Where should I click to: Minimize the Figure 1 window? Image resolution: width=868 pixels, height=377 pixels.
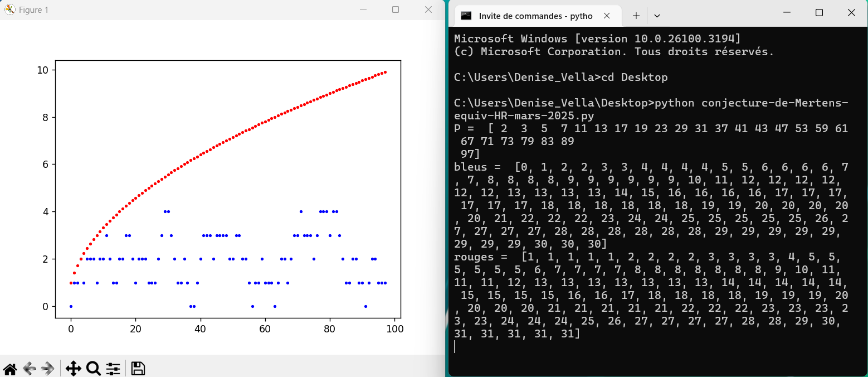(x=363, y=9)
